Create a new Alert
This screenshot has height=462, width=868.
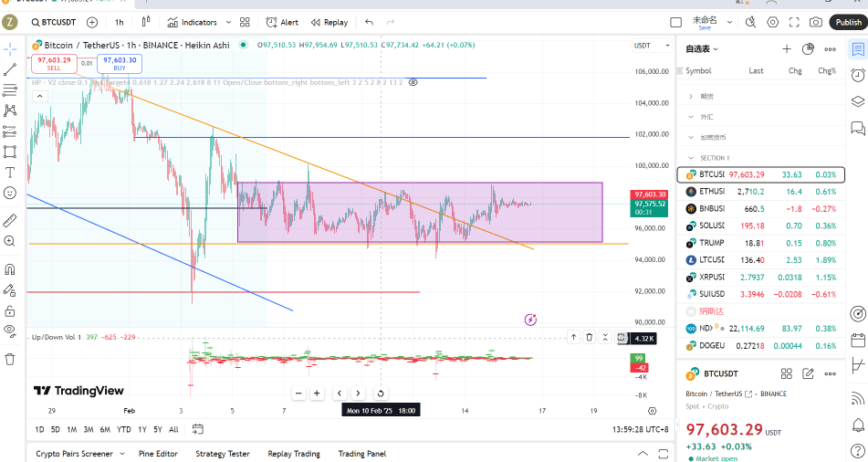point(282,22)
